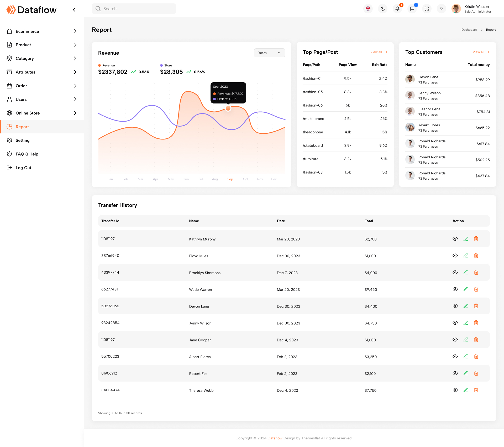504x447 pixels.
Task: Open the Yearly dropdown on Revenue chart
Action: pos(269,53)
